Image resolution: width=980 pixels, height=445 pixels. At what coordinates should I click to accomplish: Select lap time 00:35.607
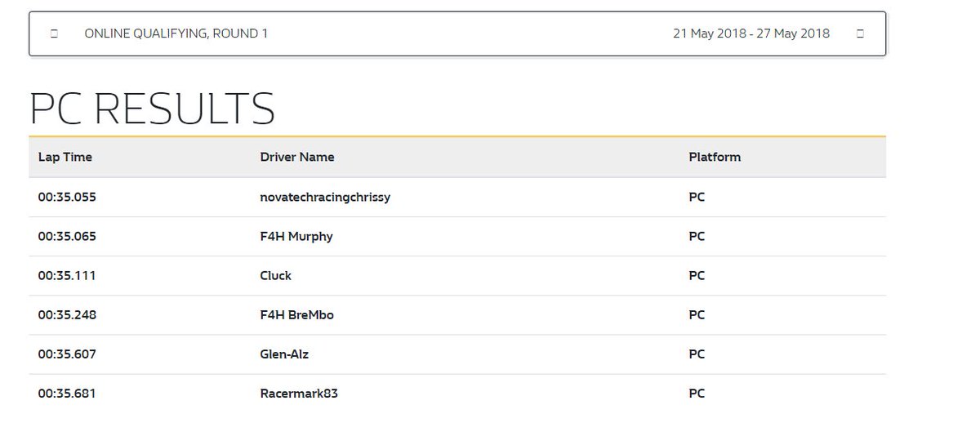point(67,354)
